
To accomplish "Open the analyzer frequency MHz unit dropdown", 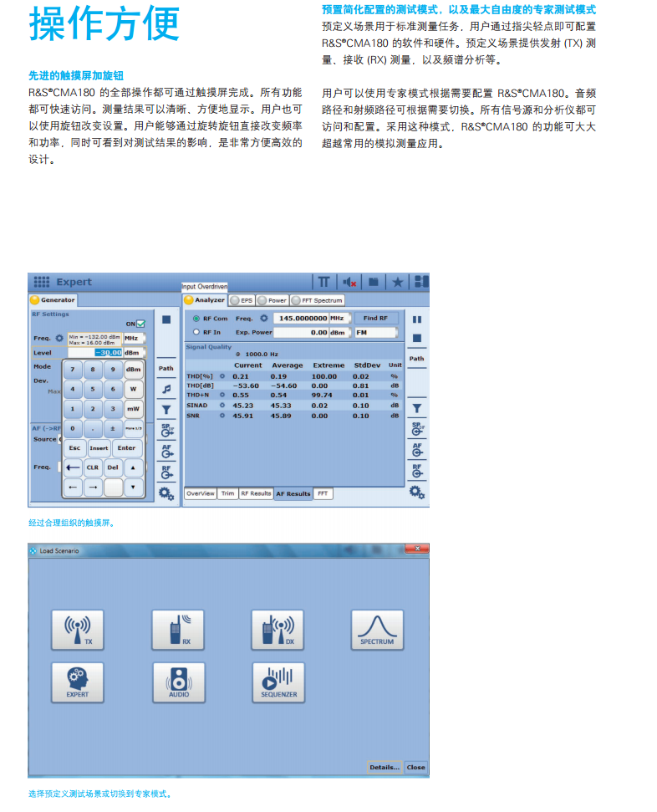I will pyautogui.click(x=339, y=318).
